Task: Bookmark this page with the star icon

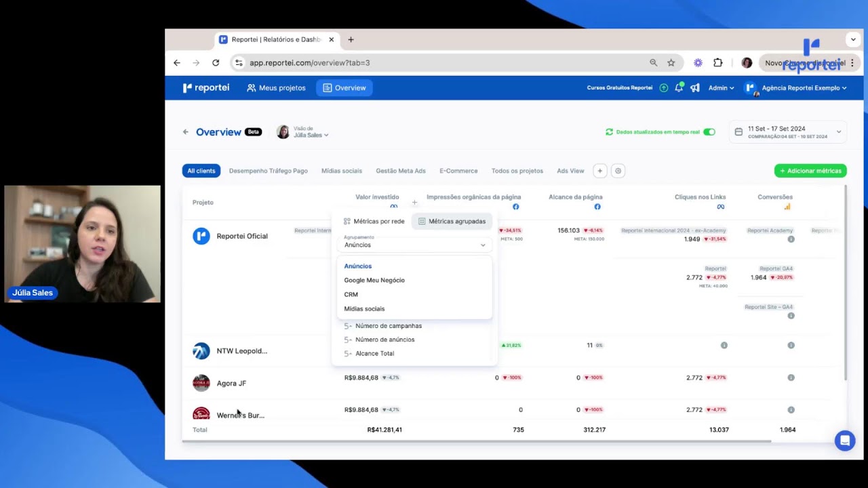Action: point(671,62)
